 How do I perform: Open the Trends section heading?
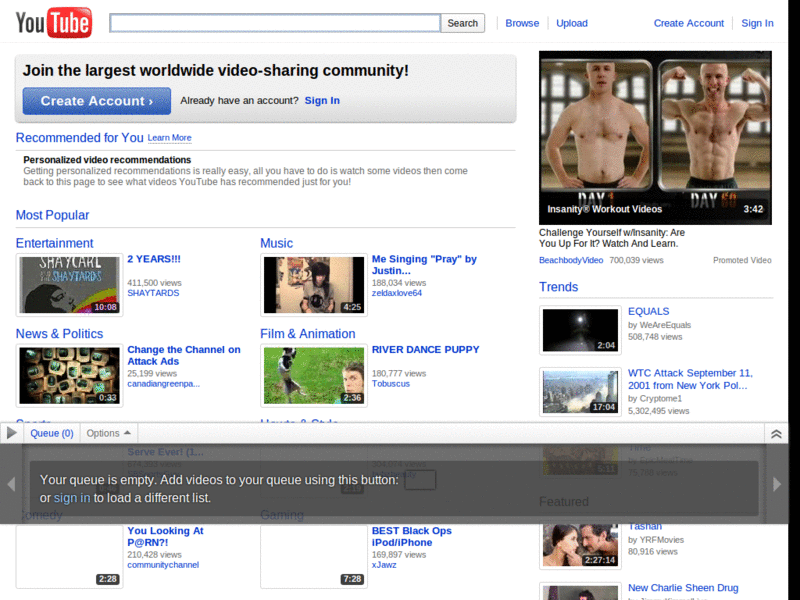[558, 287]
